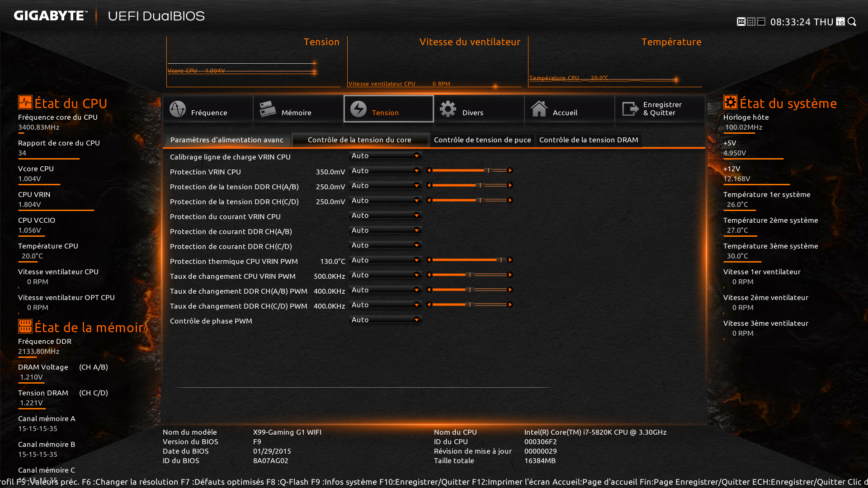Open Taux de changement DDR CH(A/B) PWM dropdown
The width and height of the screenshot is (868, 488).
point(386,290)
